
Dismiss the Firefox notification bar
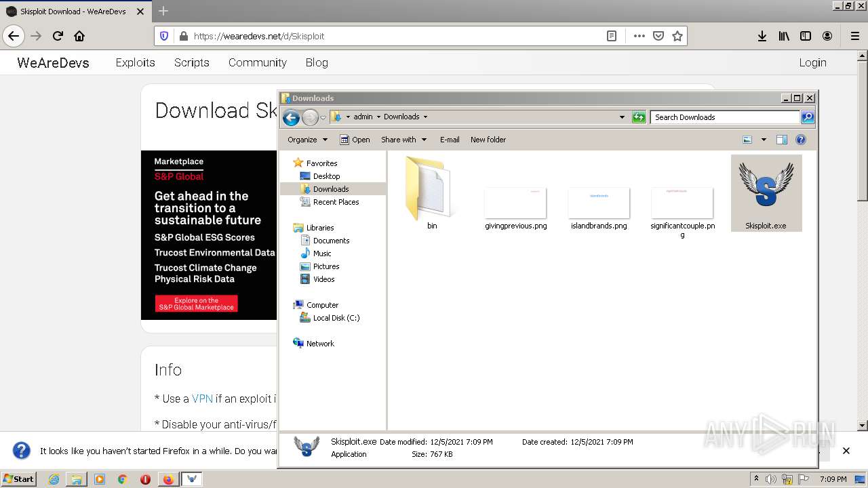point(846,451)
